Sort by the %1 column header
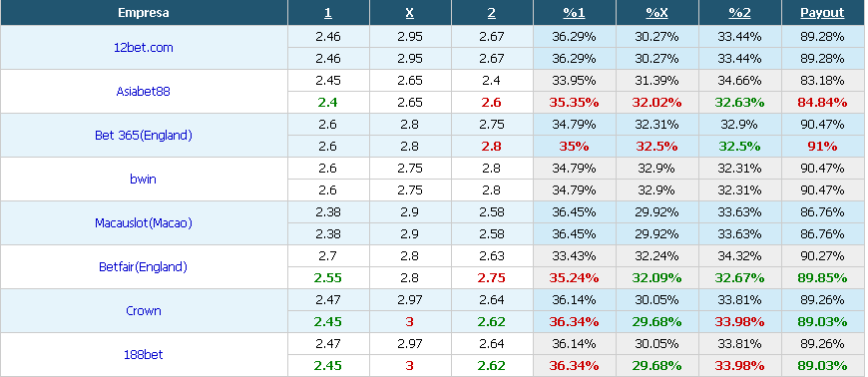The width and height of the screenshot is (868, 377). 574,13
